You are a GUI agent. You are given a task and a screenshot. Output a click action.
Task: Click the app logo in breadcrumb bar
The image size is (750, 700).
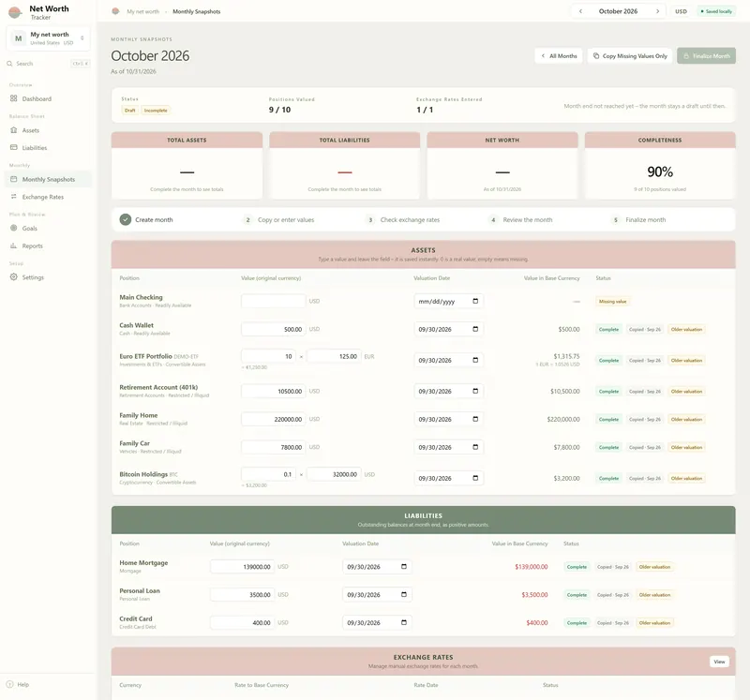[115, 11]
